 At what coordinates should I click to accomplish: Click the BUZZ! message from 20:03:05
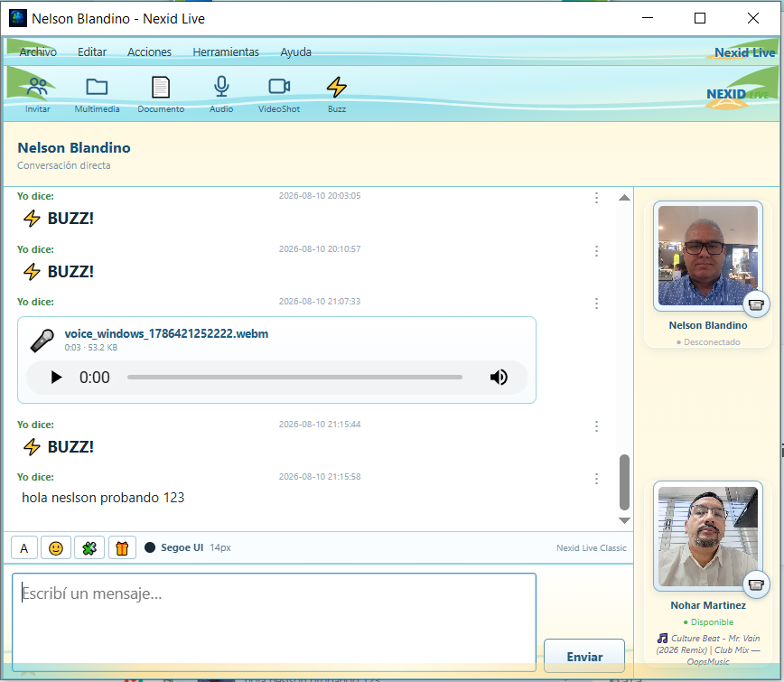pos(59,219)
